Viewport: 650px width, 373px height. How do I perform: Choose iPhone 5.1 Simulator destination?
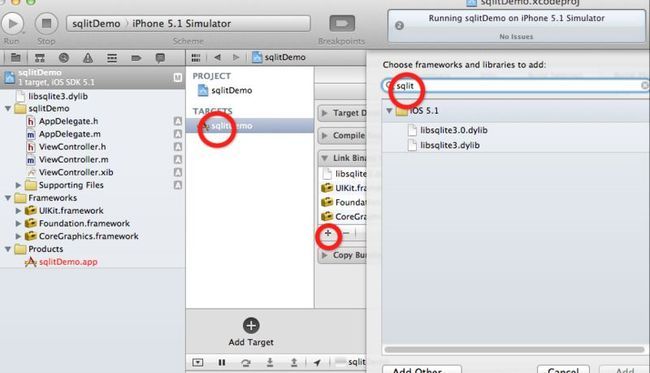(x=181, y=24)
